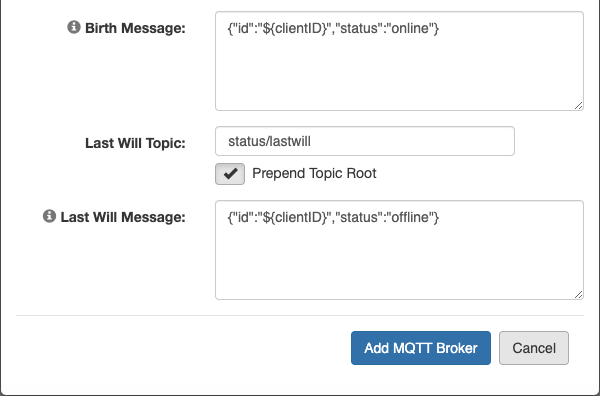Cancel the MQTT broker dialog
Screen dimensions: 600x396
click(x=534, y=348)
